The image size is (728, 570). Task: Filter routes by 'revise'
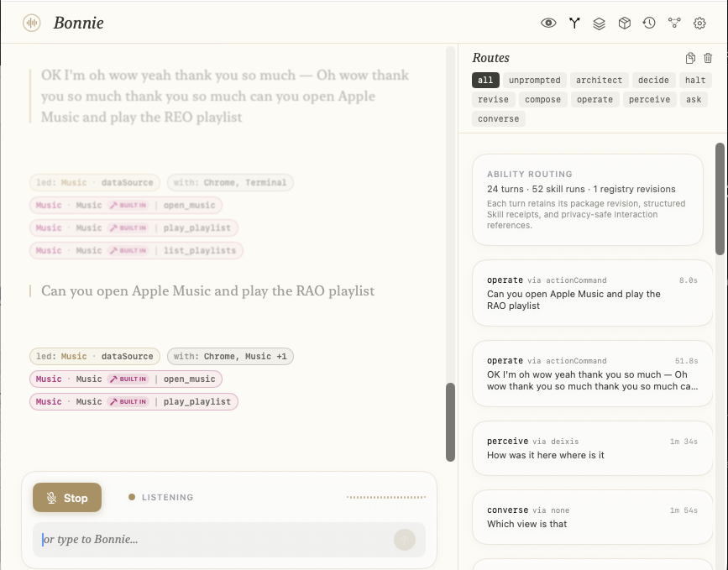pyautogui.click(x=493, y=99)
